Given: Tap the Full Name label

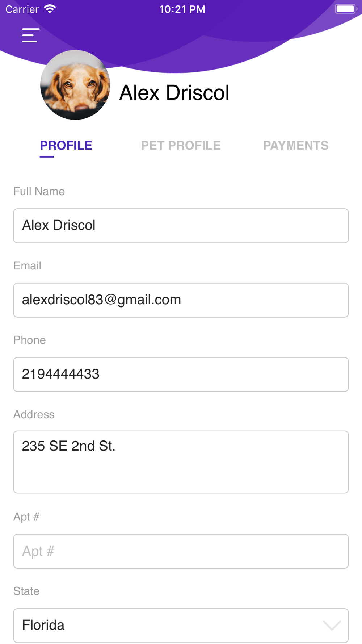Looking at the screenshot, I should coord(39,191).
